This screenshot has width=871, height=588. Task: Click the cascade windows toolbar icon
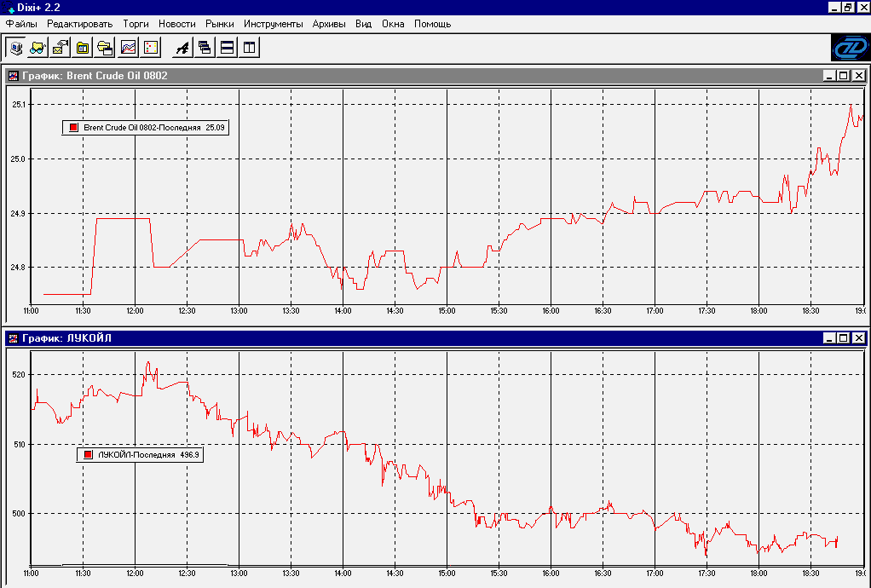pos(205,48)
